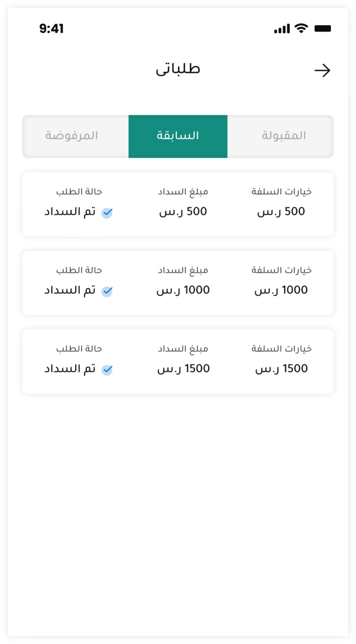Open the second order card of 1000 ر.س
356x644 pixels.
(x=178, y=283)
